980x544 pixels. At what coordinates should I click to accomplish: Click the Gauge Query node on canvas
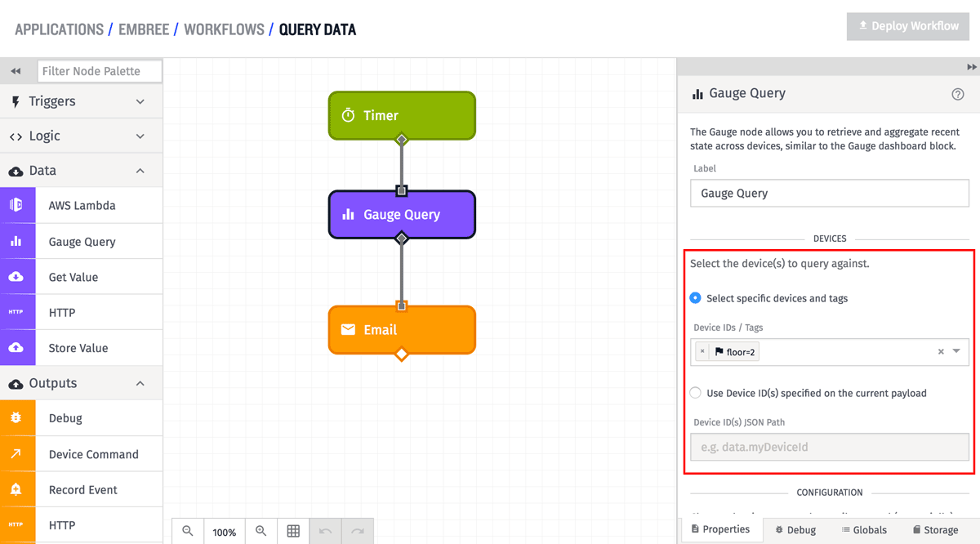402,214
